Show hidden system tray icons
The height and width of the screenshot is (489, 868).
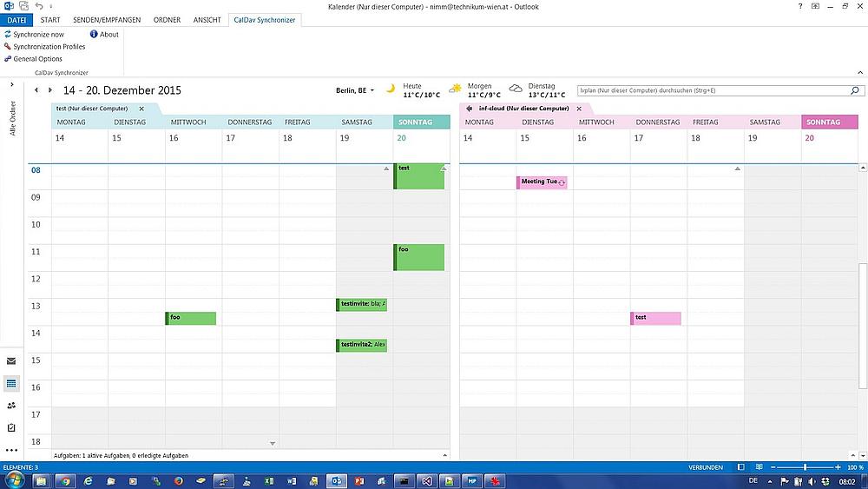(x=770, y=481)
